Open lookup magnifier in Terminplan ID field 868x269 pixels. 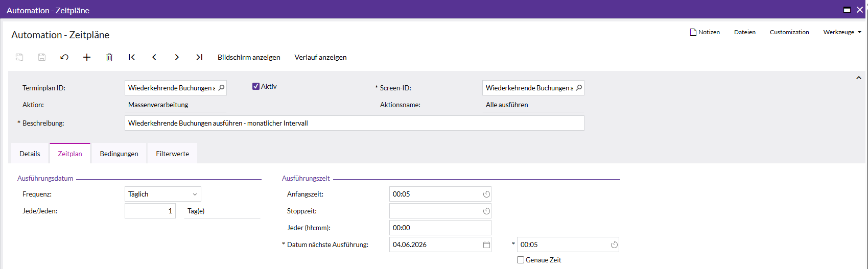221,88
